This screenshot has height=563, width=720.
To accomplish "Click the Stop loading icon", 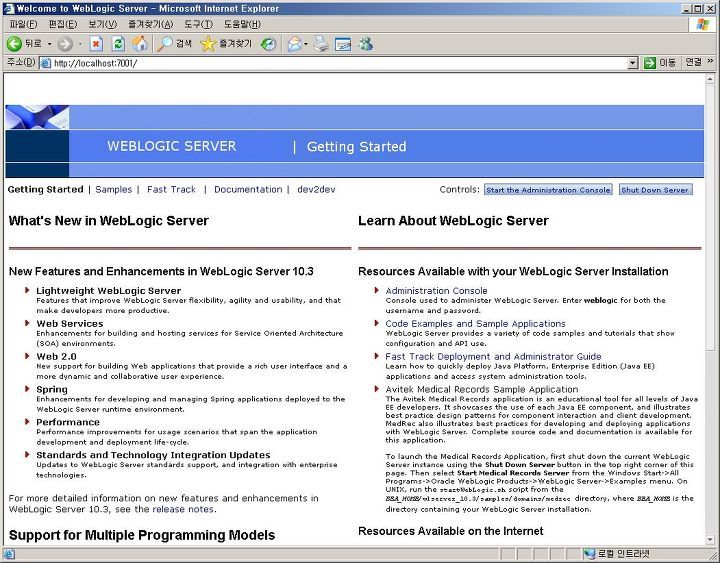I will pos(96,44).
